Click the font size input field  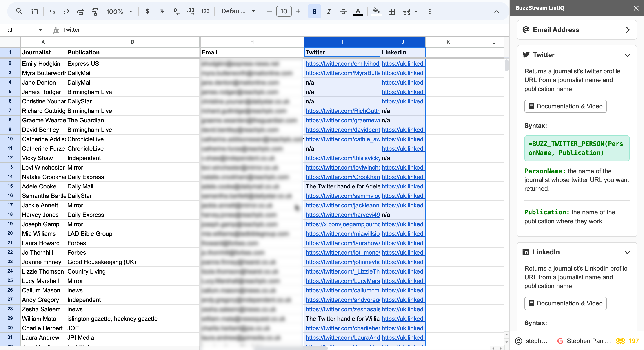pos(284,11)
